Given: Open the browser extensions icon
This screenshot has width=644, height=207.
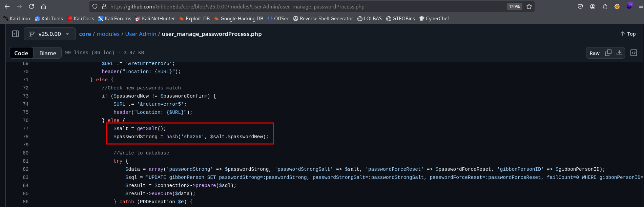Looking at the screenshot, I should [605, 6].
